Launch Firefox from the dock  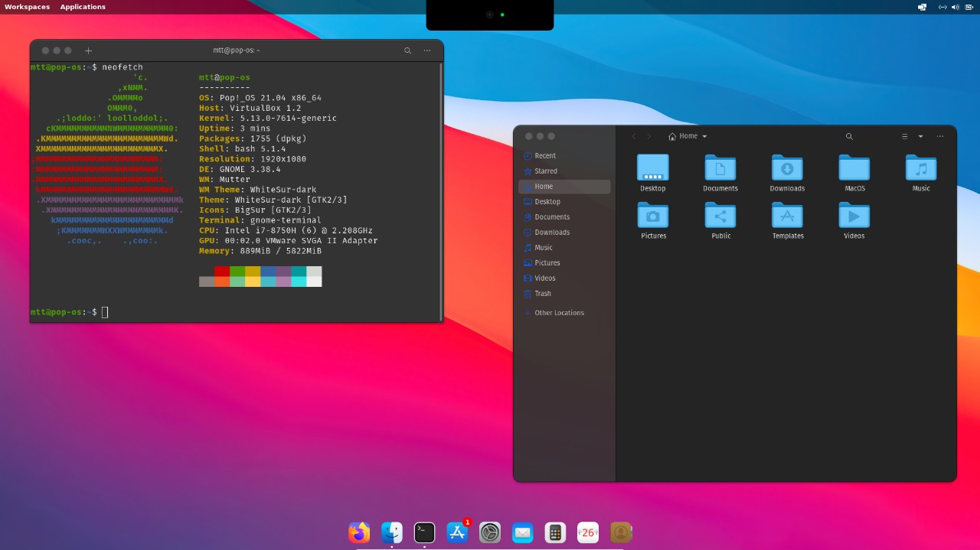click(359, 532)
